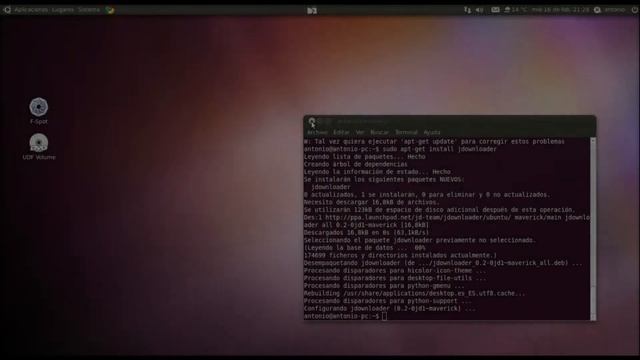Open the Terminal menu in terminal menubar
Screen dimensions: 640x360
tap(406, 132)
